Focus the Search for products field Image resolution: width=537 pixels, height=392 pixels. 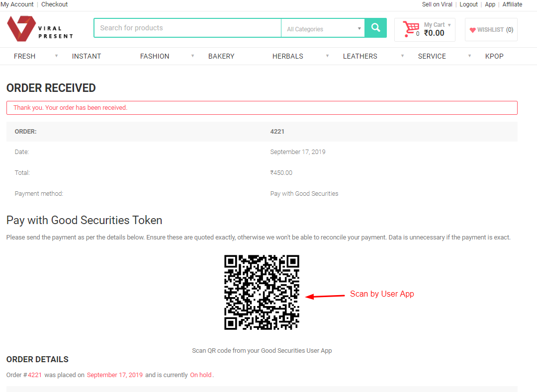click(187, 28)
